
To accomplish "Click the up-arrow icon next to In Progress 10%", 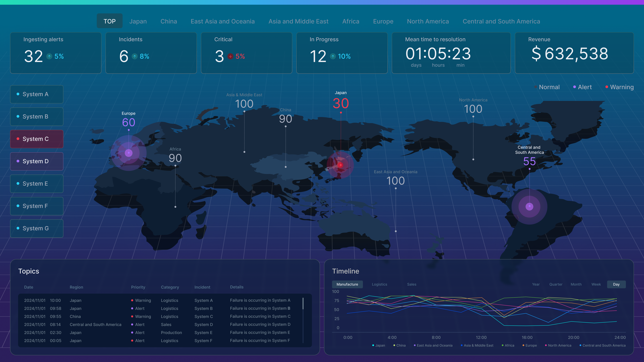I will tap(333, 56).
